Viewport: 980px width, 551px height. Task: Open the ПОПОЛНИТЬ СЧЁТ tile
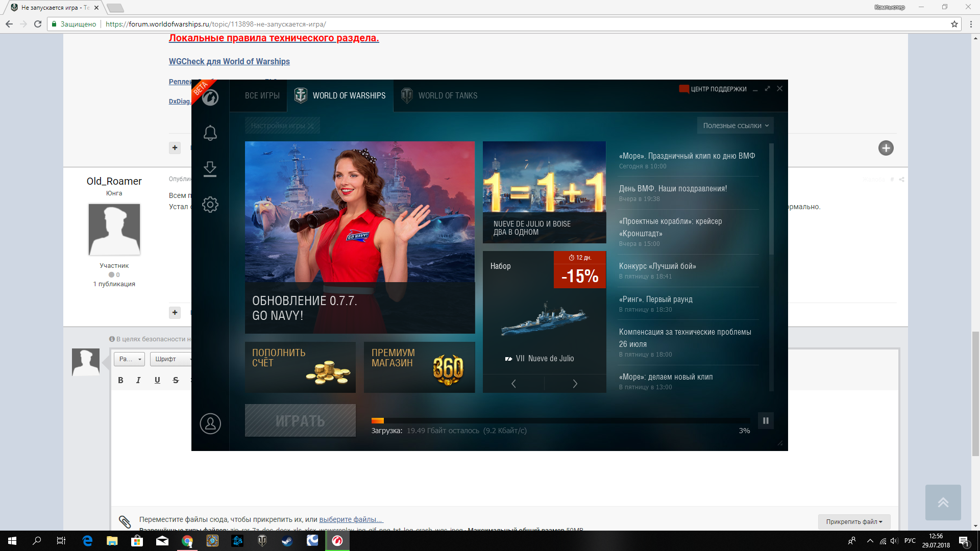pos(300,367)
